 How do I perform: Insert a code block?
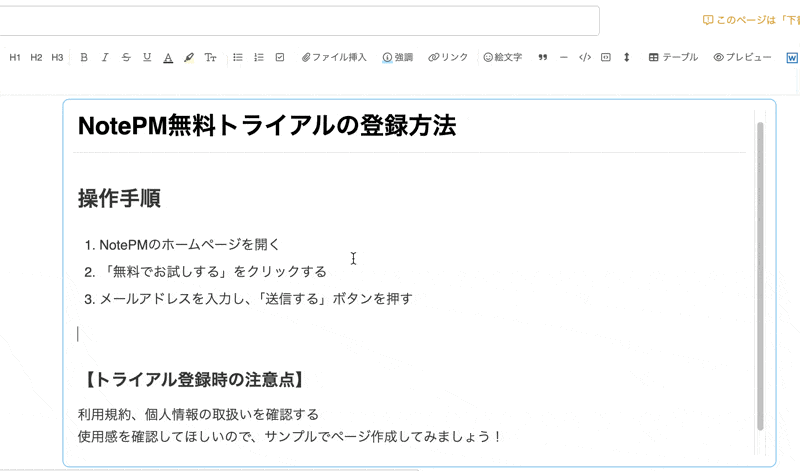pos(585,57)
